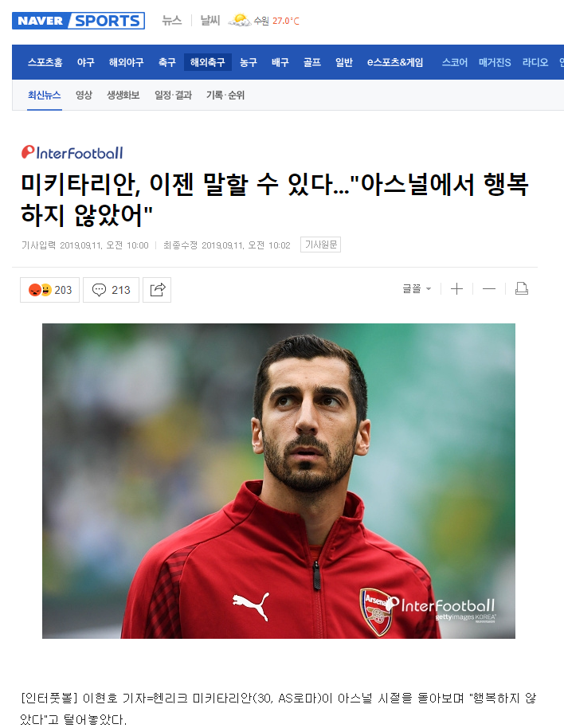Click the 기사원문 original article button
The image size is (564, 728).
click(321, 245)
